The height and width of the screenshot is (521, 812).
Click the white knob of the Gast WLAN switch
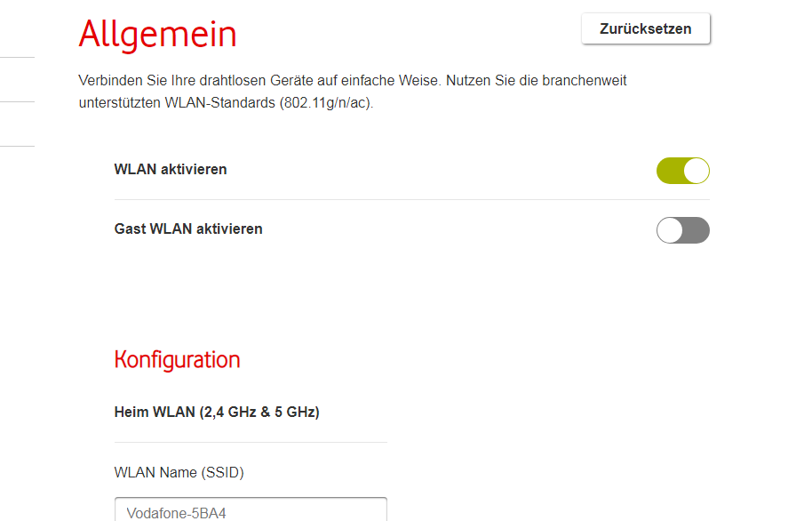(x=670, y=230)
